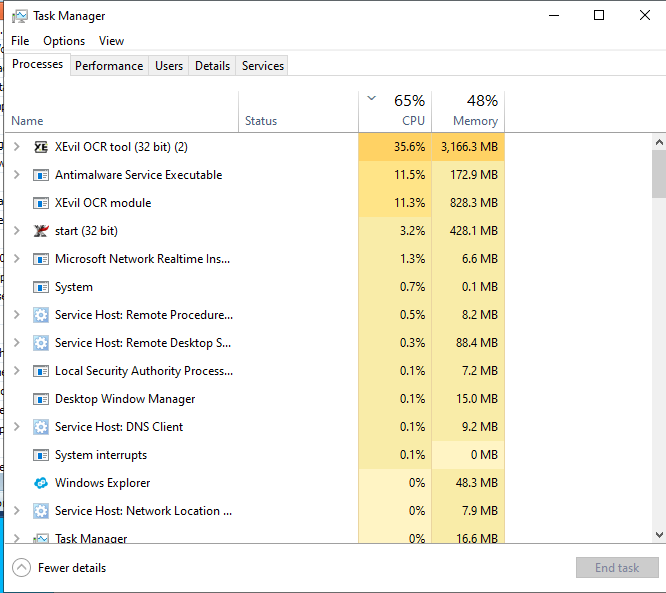Open the Services tab
The image size is (666, 593).
pyautogui.click(x=263, y=66)
